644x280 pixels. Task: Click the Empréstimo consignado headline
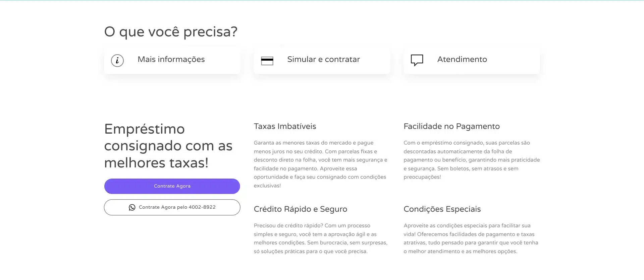pos(168,146)
